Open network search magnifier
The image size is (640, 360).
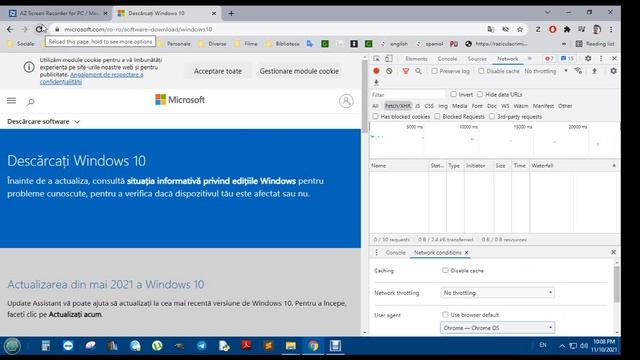click(x=418, y=71)
